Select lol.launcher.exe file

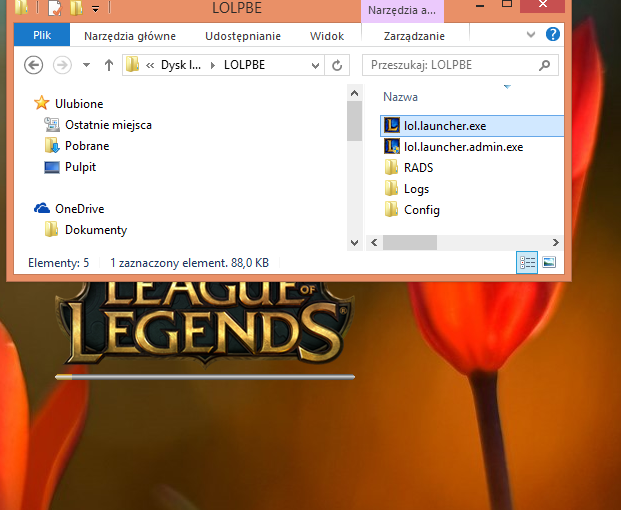(472, 126)
